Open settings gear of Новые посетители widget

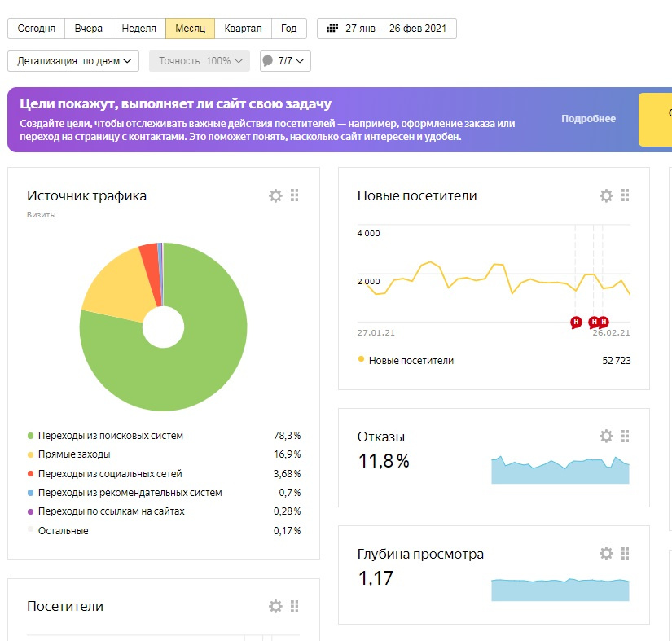606,195
